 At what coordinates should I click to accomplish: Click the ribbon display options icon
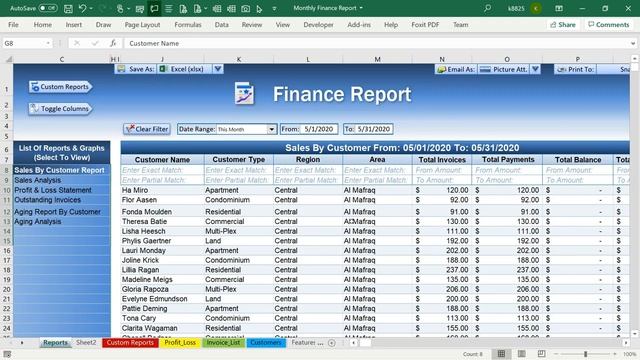pyautogui.click(x=559, y=8)
